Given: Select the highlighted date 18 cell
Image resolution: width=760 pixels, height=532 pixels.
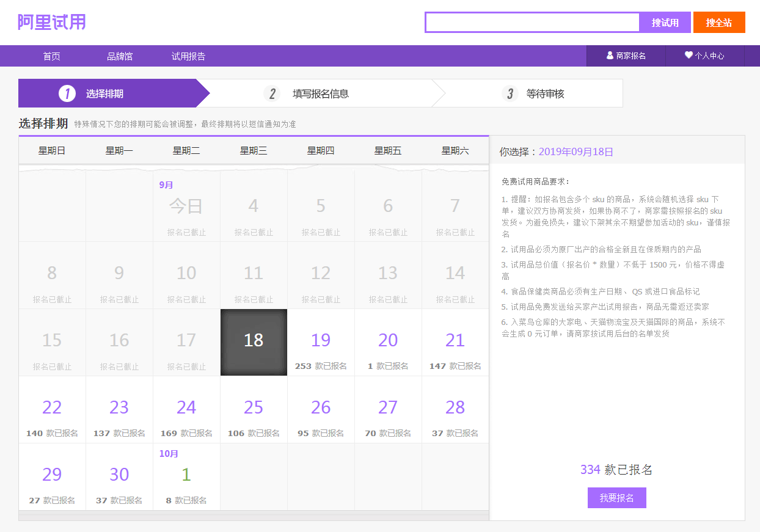Looking at the screenshot, I should click(254, 342).
